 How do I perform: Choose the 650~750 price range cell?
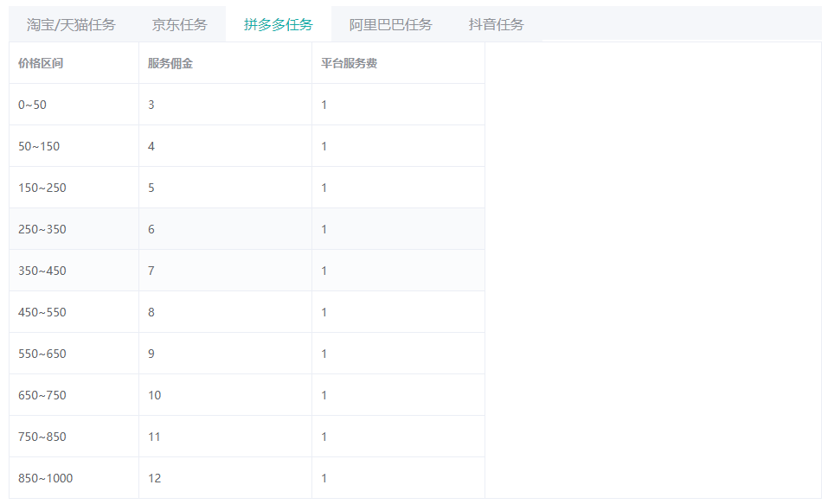[74, 395]
